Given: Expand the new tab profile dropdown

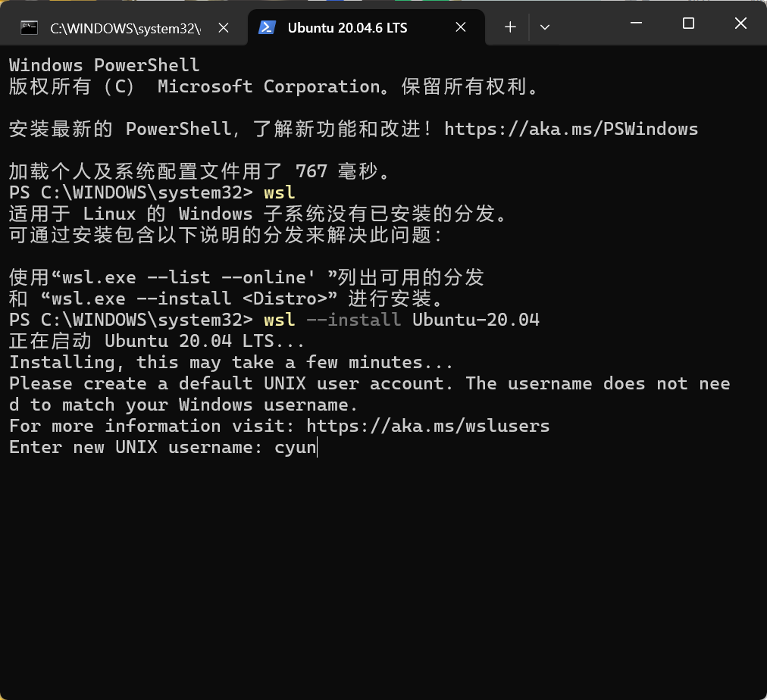Looking at the screenshot, I should point(545,27).
